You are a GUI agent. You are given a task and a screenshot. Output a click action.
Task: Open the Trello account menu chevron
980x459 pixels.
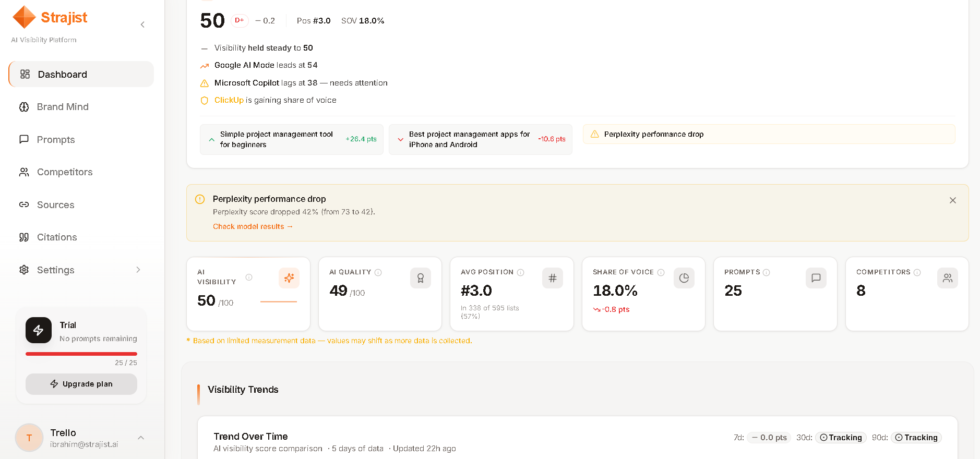coord(141,438)
